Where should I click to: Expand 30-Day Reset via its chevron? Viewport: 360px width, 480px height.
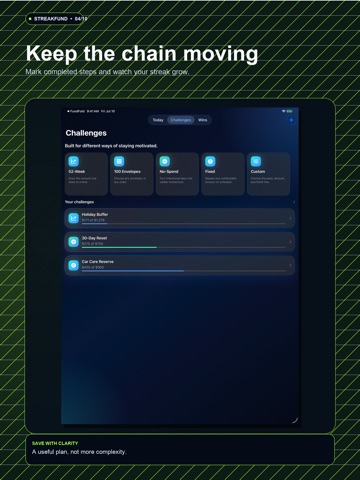(290, 242)
